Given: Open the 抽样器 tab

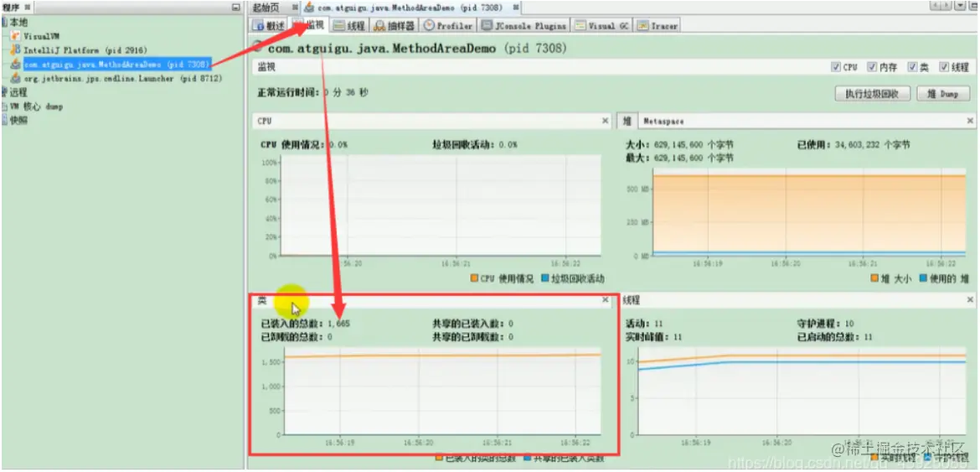Looking at the screenshot, I should click(395, 26).
